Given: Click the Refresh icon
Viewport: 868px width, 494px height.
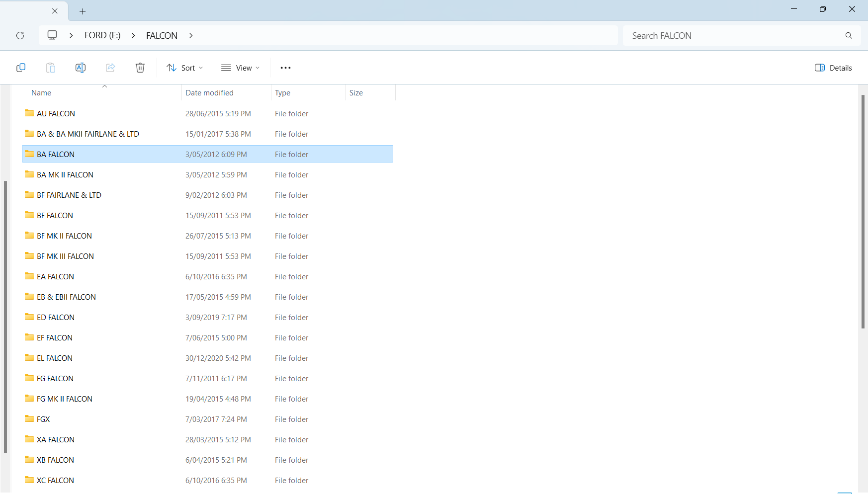Looking at the screenshot, I should pyautogui.click(x=20, y=35).
